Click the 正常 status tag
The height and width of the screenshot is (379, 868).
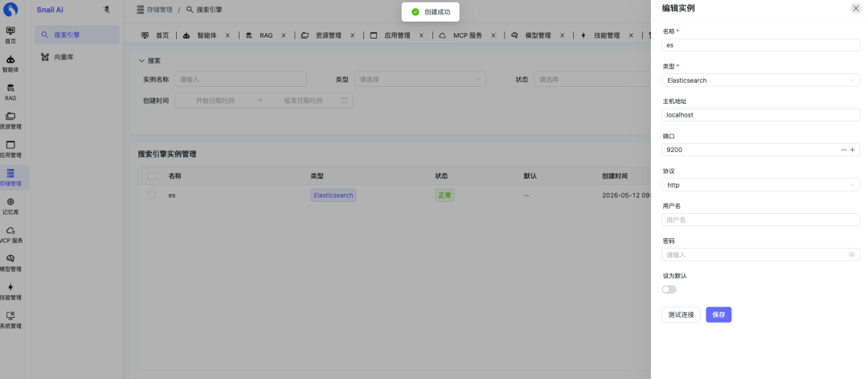[x=444, y=196]
